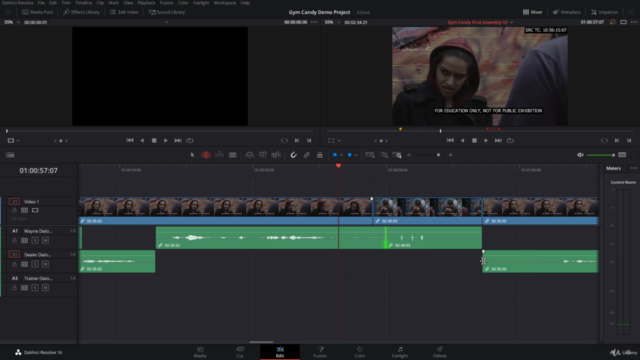The image size is (640, 360).
Task: Switch to the Fusion page
Action: 320,352
